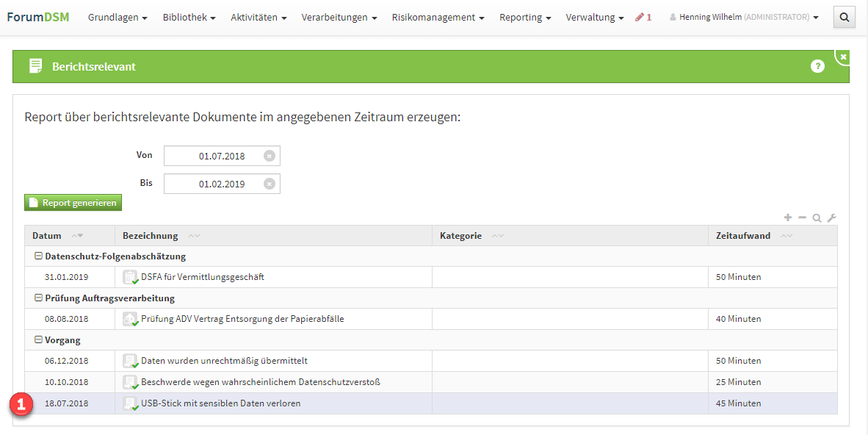Open the help question mark icon
This screenshot has width=868, height=435.
coord(817,66)
